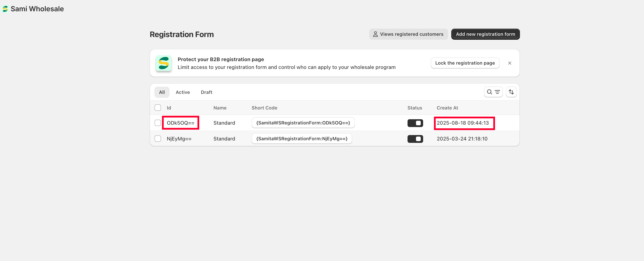
Task: Click the sort arrows icon
Action: pos(511,92)
